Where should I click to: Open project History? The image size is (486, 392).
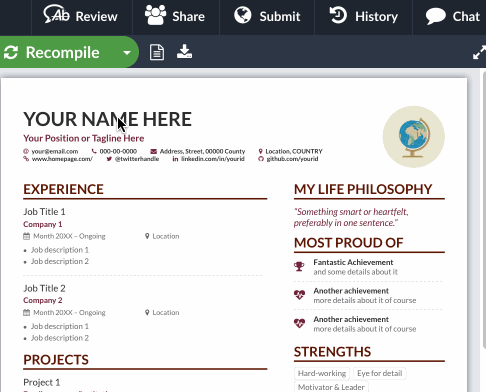(364, 17)
